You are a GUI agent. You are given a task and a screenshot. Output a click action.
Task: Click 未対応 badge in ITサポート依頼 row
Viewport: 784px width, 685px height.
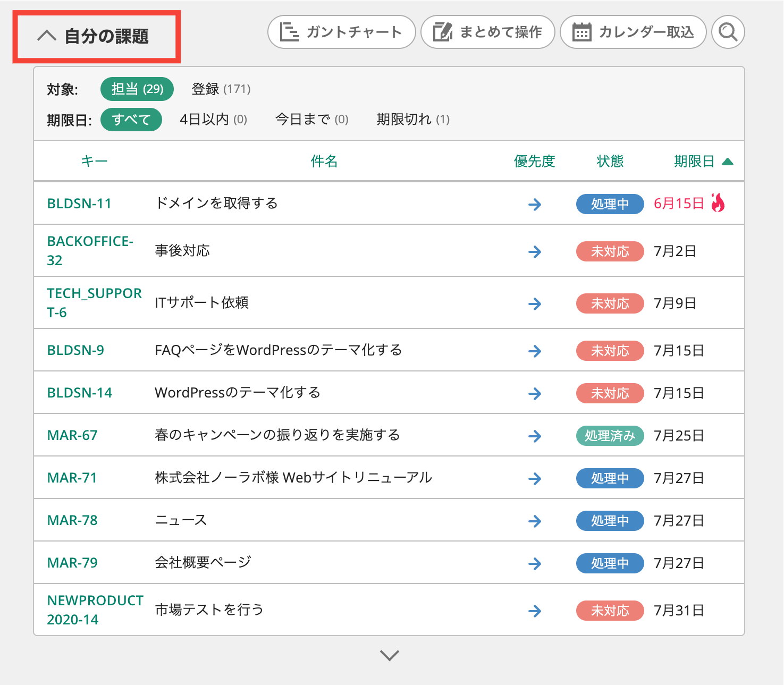(x=610, y=303)
